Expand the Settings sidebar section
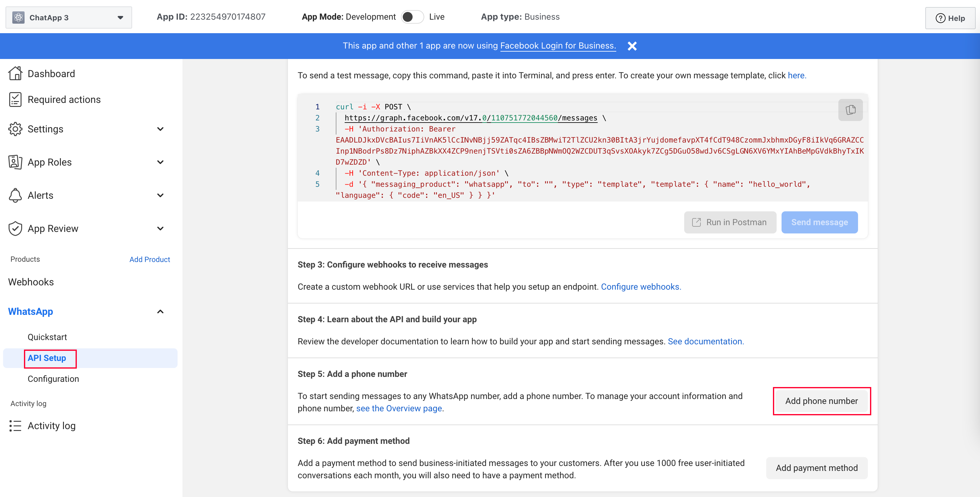This screenshot has width=980, height=497. [x=160, y=129]
